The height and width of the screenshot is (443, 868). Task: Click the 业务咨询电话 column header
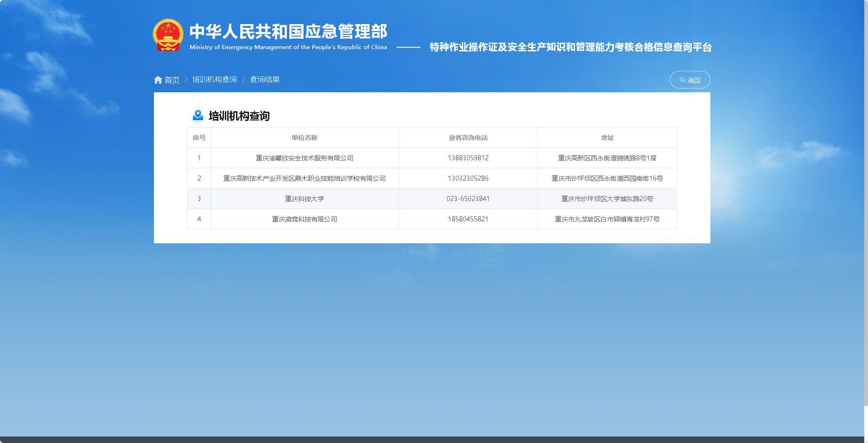pyautogui.click(x=468, y=138)
